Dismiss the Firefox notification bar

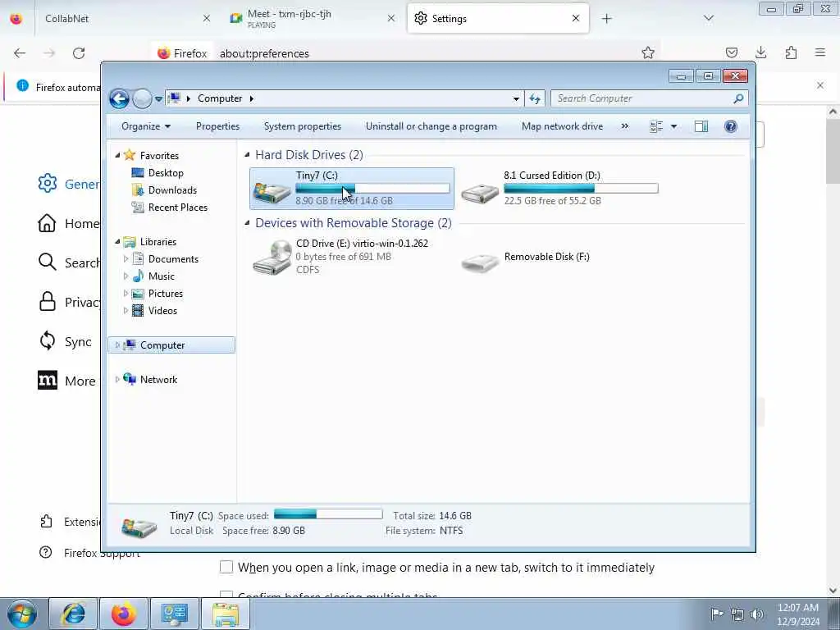pos(820,85)
